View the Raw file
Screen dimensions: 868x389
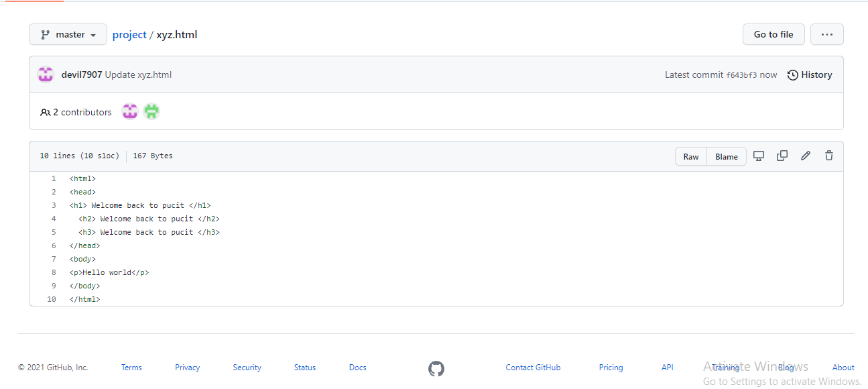691,156
